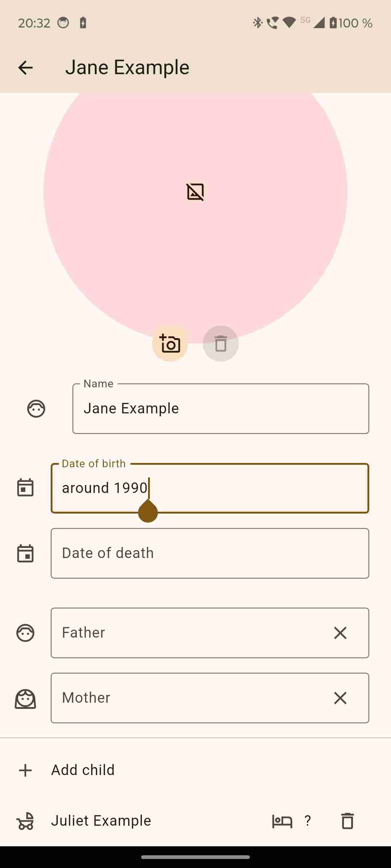Click the father face icon beside Father field
This screenshot has height=868, width=391.
(25, 633)
